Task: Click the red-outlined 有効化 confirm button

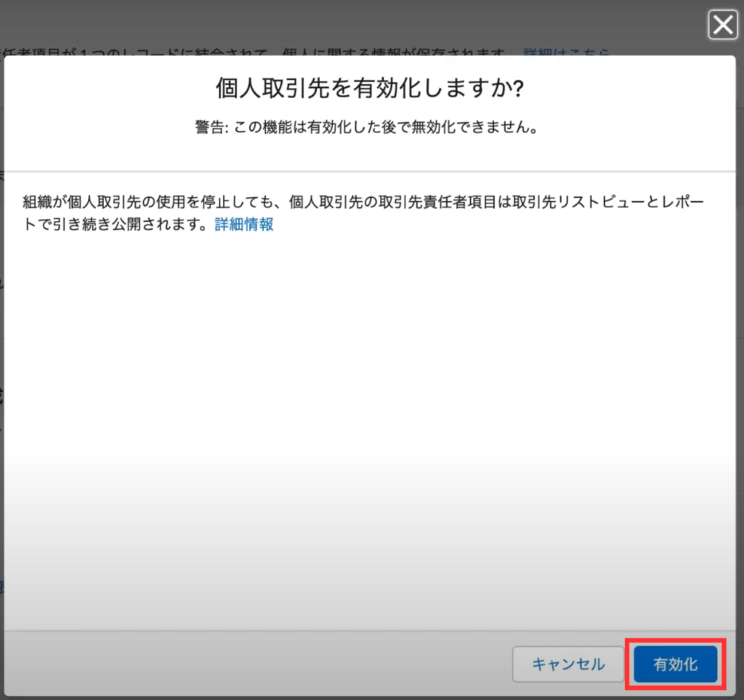Action: (676, 664)
